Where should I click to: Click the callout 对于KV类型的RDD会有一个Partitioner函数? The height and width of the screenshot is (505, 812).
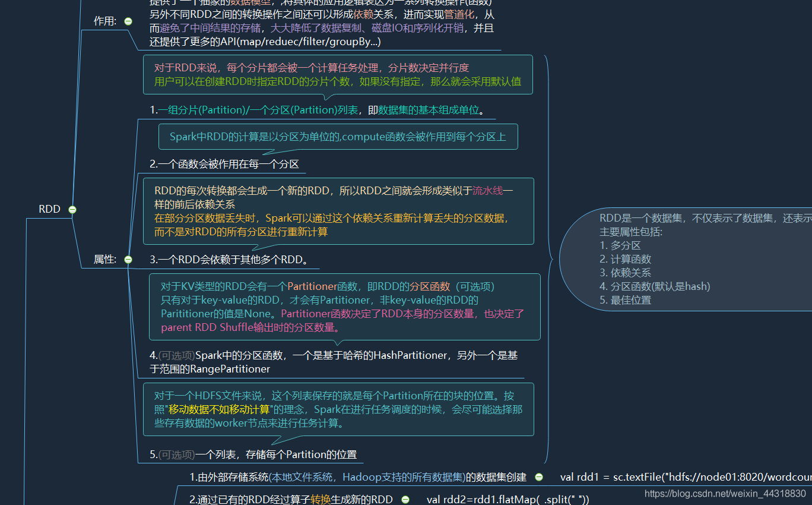344,307
